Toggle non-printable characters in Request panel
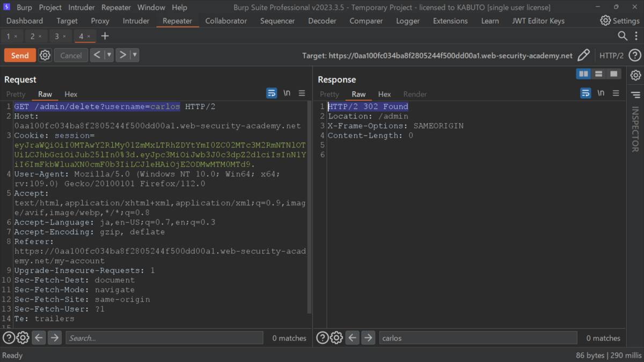 coord(287,93)
